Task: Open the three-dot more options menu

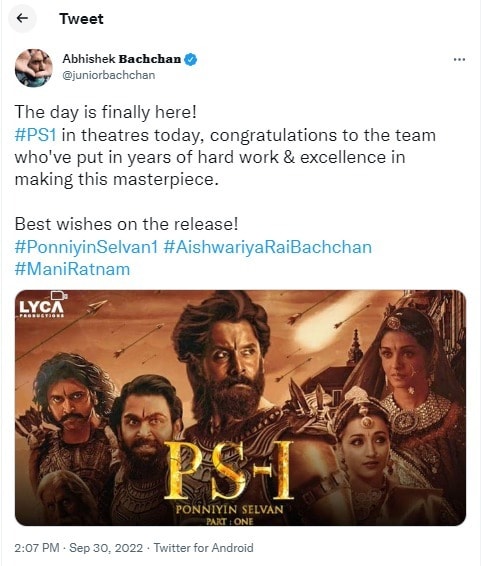Action: [459, 59]
